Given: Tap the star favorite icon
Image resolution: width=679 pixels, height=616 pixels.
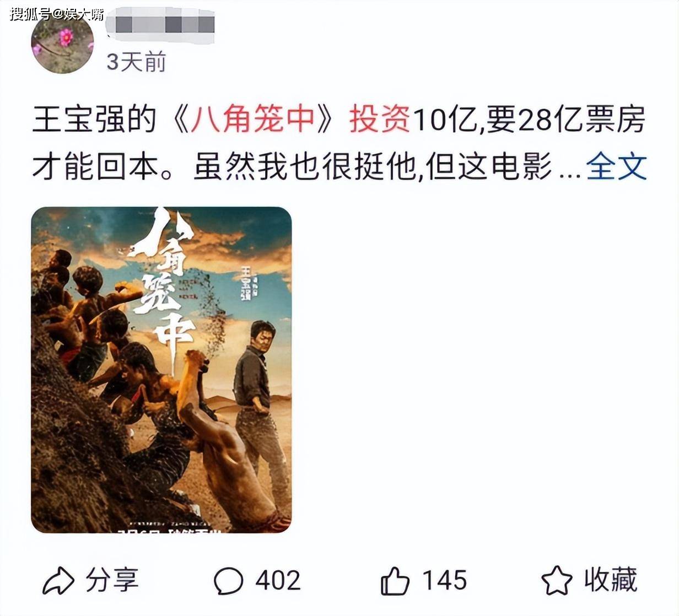Looking at the screenshot, I should pos(557,581).
